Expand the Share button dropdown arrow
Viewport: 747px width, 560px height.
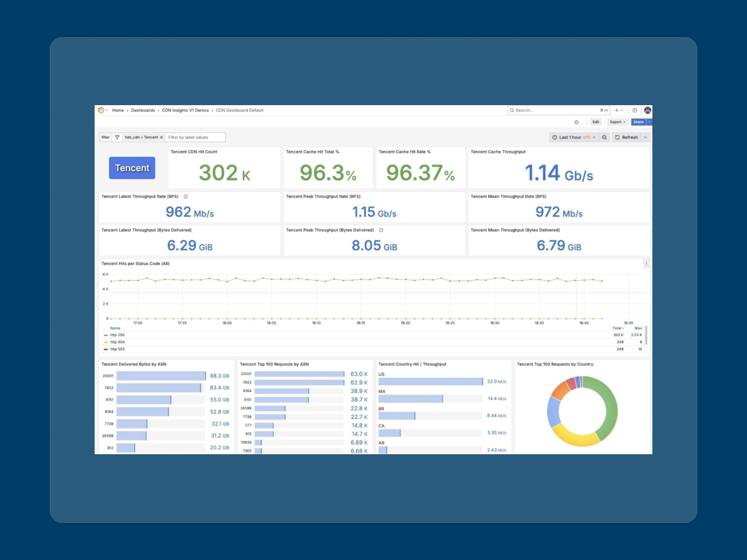(x=649, y=122)
